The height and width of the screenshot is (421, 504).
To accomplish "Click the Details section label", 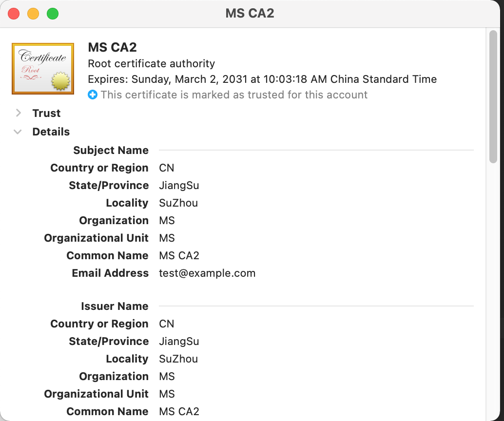I will [x=51, y=132].
